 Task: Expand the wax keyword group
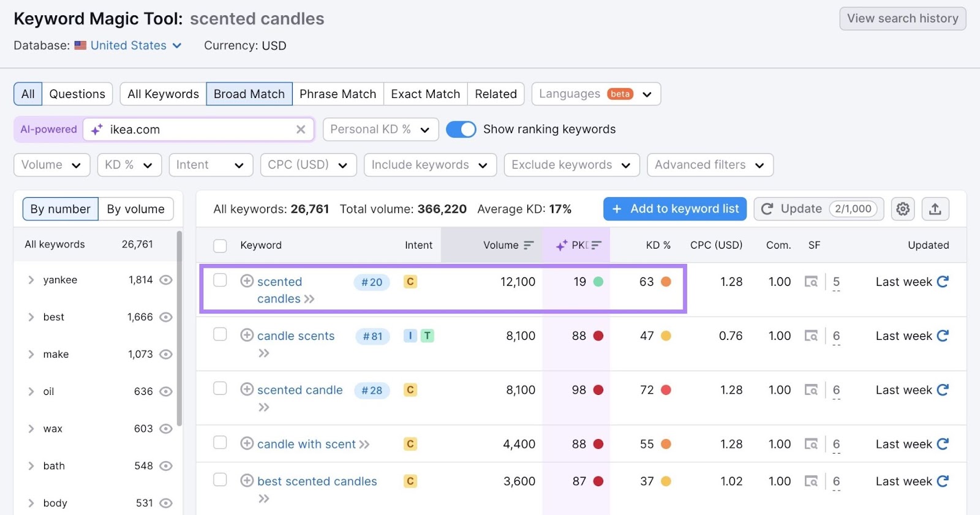[x=31, y=429]
